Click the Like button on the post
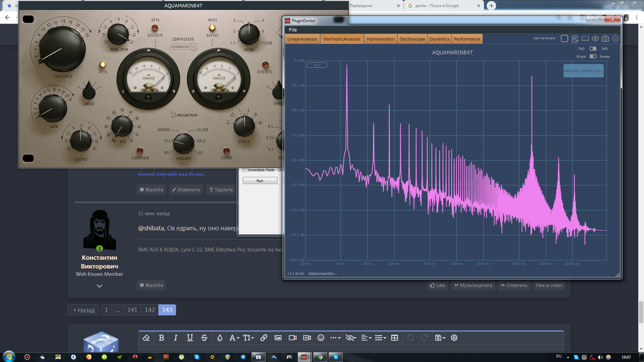Screen dimensions: 644x362 click(x=438, y=285)
